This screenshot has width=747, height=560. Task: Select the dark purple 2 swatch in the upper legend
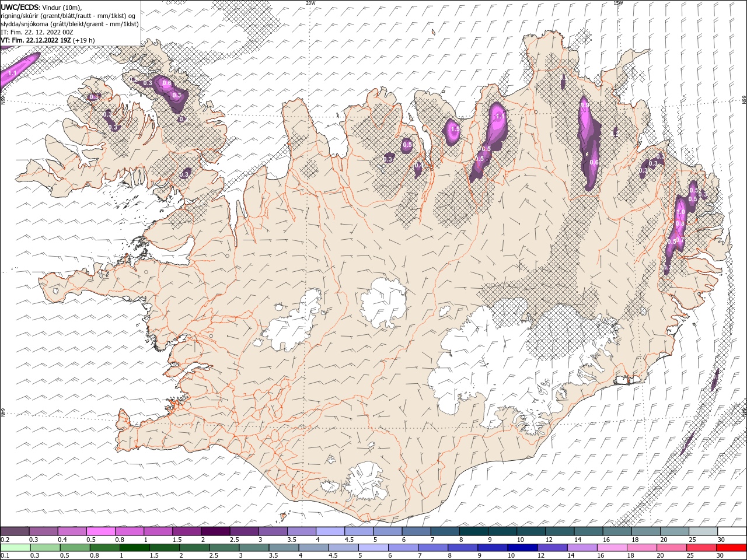tap(215, 531)
